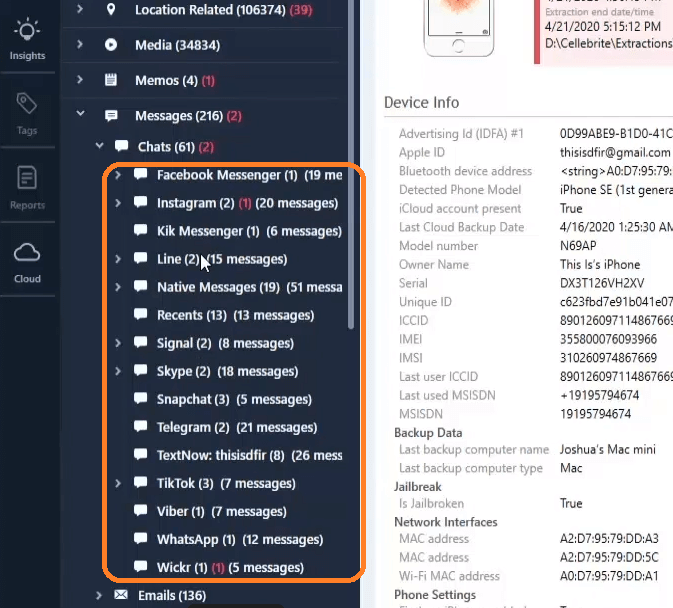Click the Owner Name value This Is's iPhone
This screenshot has height=608, width=673.
(600, 264)
